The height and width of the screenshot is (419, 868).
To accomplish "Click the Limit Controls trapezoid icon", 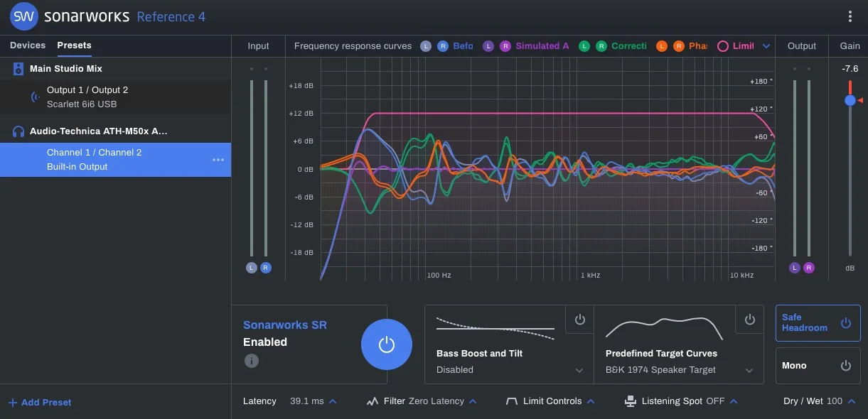I will [x=511, y=401].
